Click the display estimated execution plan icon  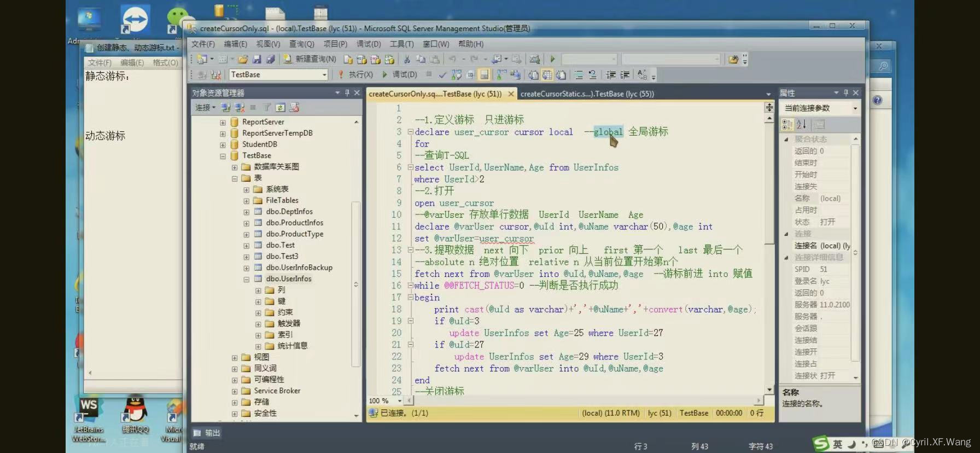(x=456, y=74)
